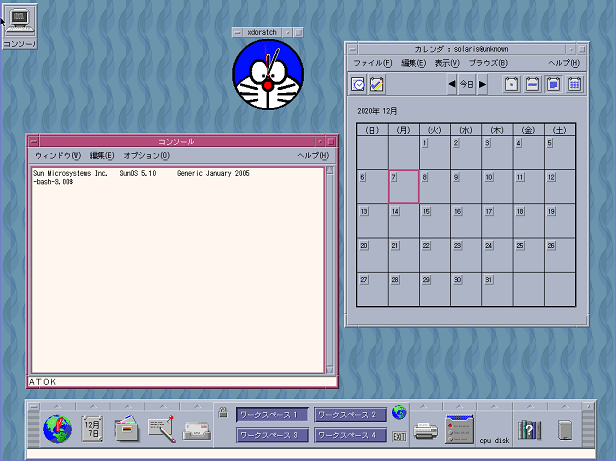Switch Calendar to month view icon
This screenshot has width=616, height=461.
(553, 84)
